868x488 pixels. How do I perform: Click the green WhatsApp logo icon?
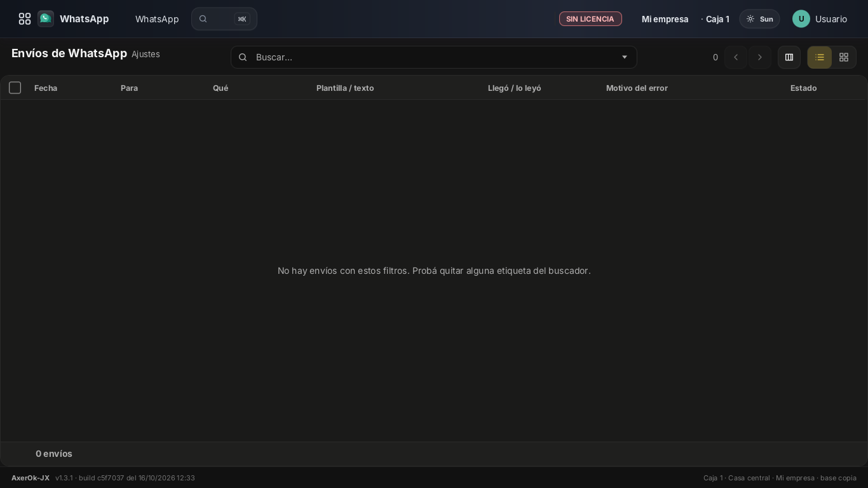46,19
